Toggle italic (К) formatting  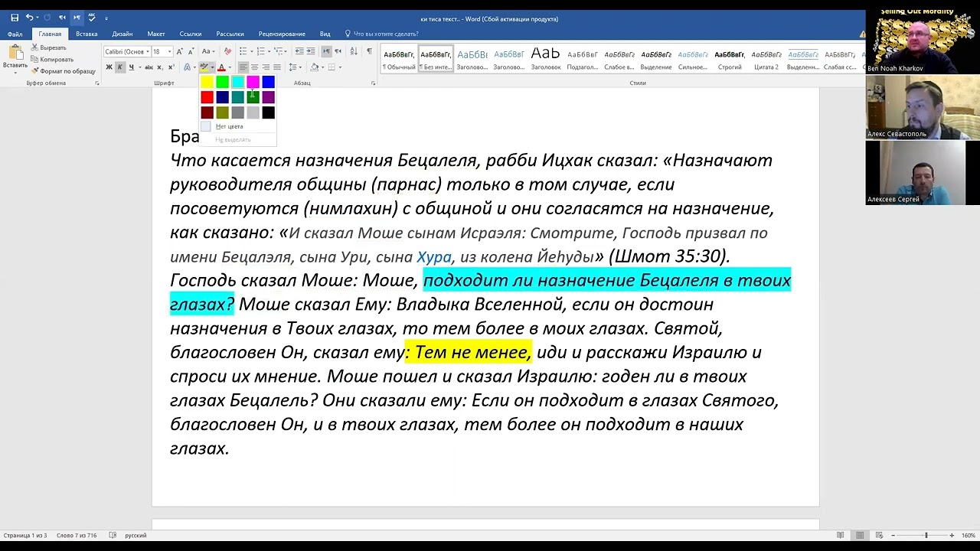[x=119, y=67]
